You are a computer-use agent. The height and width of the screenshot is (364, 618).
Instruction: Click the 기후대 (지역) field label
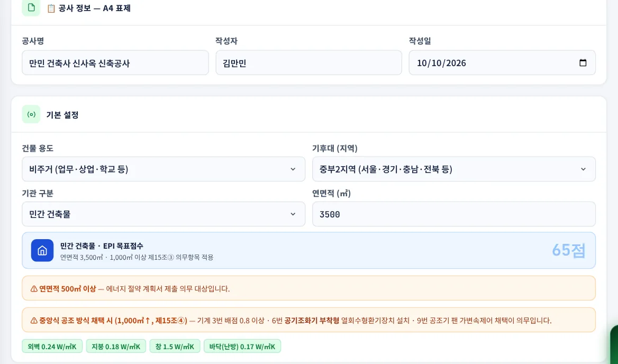pyautogui.click(x=335, y=149)
